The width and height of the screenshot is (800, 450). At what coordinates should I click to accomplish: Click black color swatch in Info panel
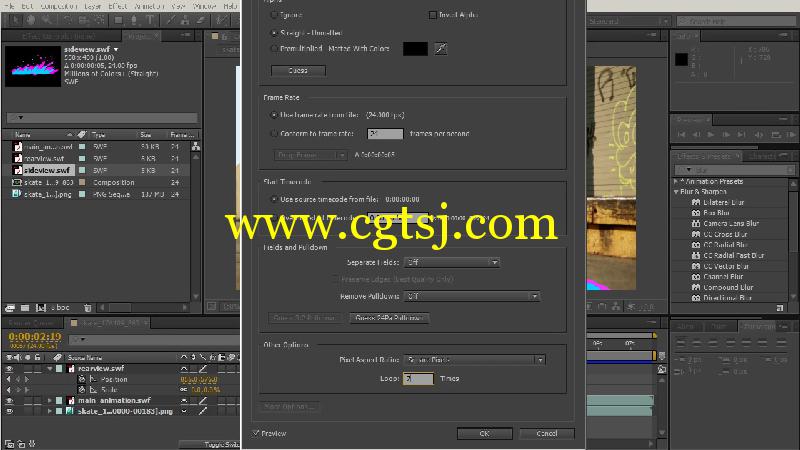(681, 59)
